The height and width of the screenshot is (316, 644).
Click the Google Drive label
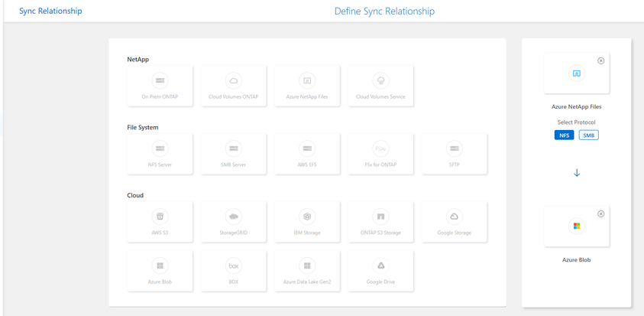pos(380,282)
